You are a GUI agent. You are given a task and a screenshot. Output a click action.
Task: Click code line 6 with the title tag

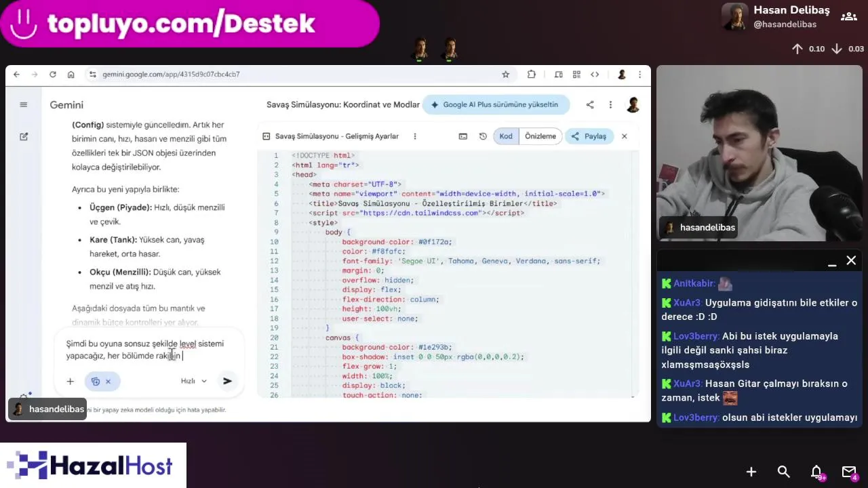(x=433, y=203)
